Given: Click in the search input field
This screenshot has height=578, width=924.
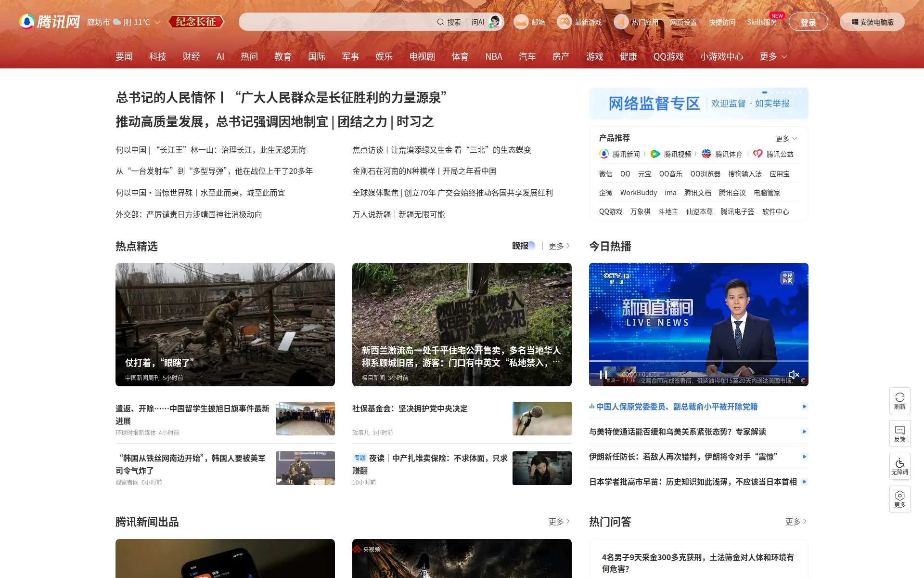Looking at the screenshot, I should click(337, 22).
